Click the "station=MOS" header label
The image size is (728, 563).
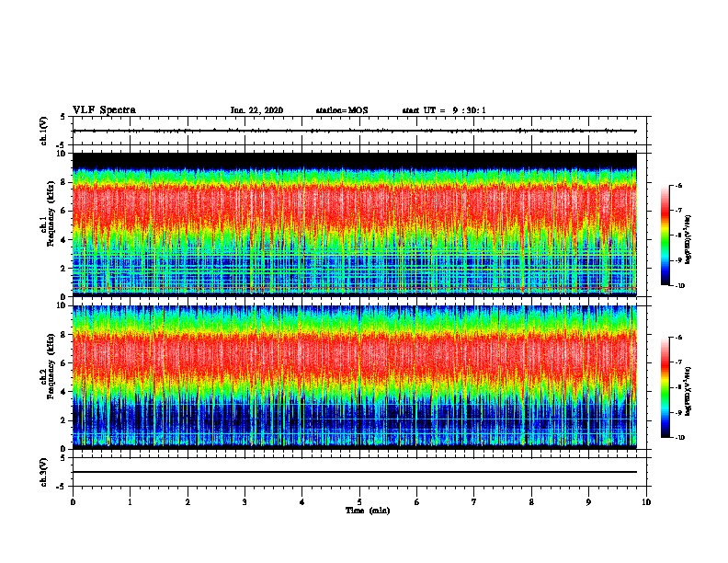[x=342, y=110]
